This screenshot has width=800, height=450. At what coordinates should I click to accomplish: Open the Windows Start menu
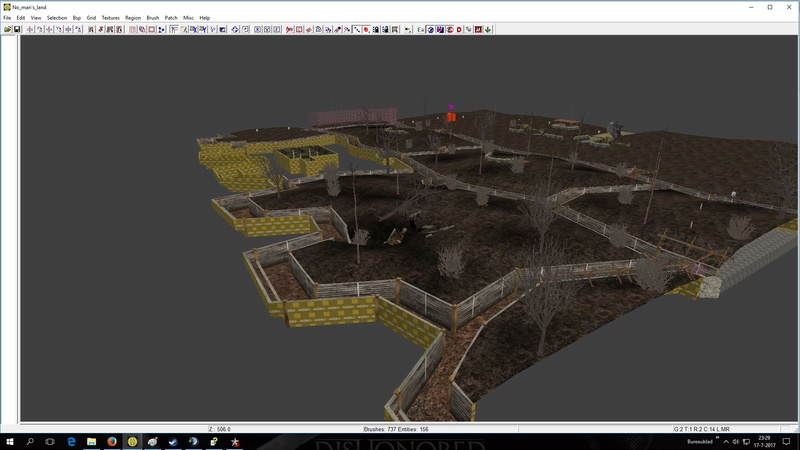pyautogui.click(x=9, y=442)
